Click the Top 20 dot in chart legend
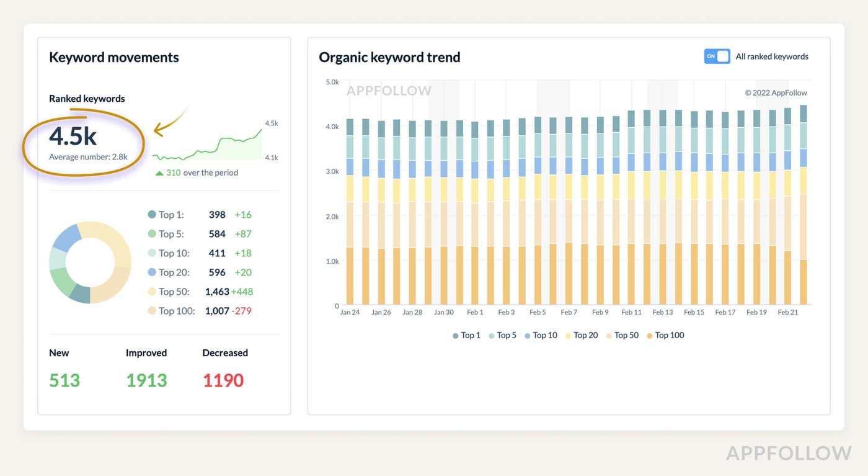 tap(568, 336)
